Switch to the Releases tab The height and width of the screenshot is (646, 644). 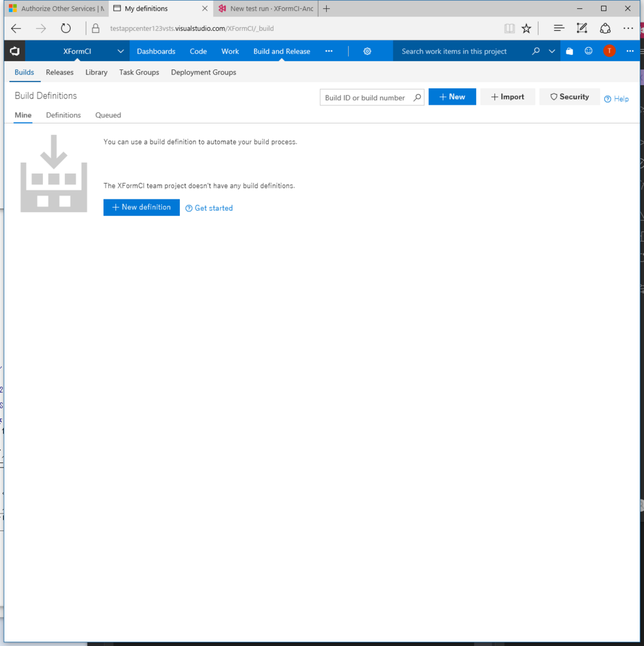click(60, 72)
